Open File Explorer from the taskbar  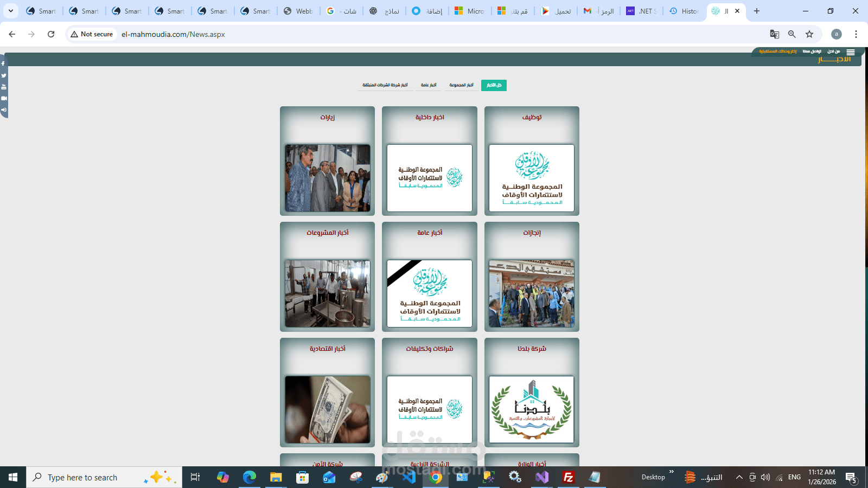pos(276,477)
